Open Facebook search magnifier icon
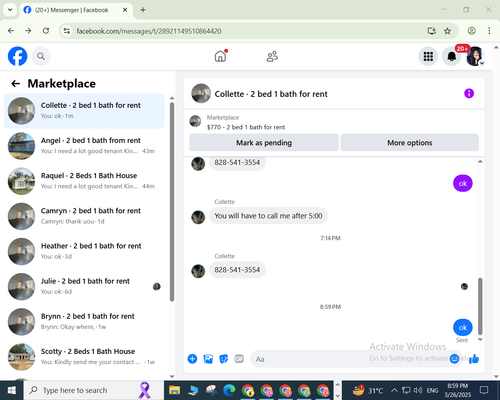 pos(41,56)
